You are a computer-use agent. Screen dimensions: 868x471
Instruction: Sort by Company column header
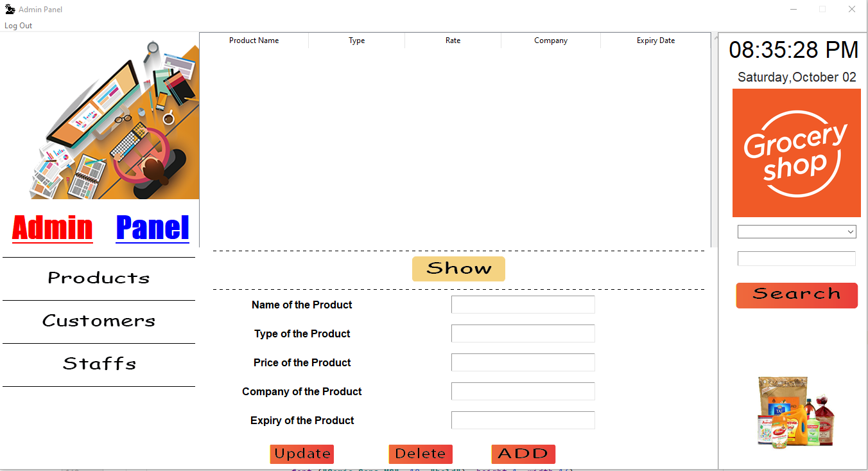point(551,40)
